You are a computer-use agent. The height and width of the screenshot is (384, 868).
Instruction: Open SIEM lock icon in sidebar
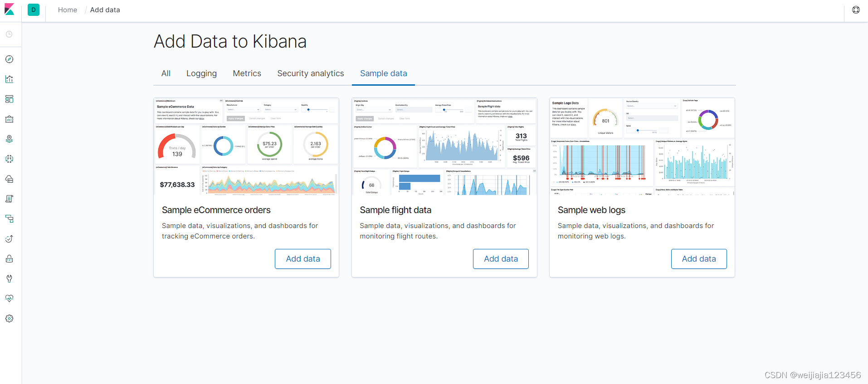point(9,259)
